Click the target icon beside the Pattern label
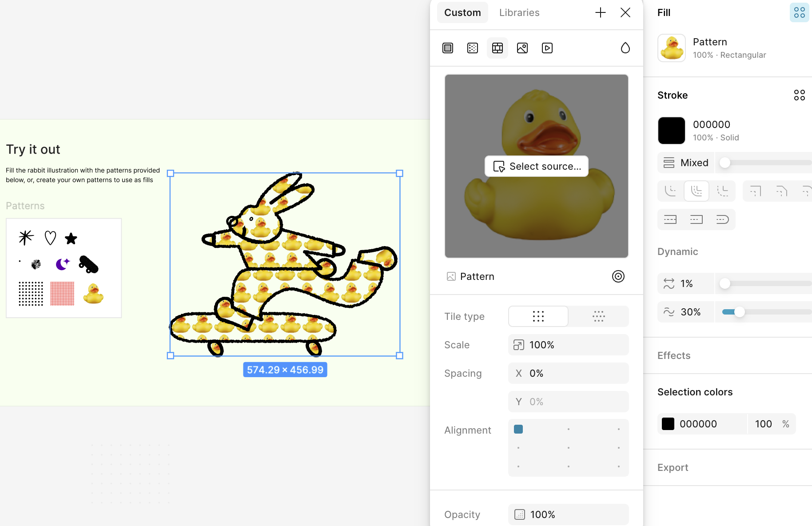 coord(618,276)
